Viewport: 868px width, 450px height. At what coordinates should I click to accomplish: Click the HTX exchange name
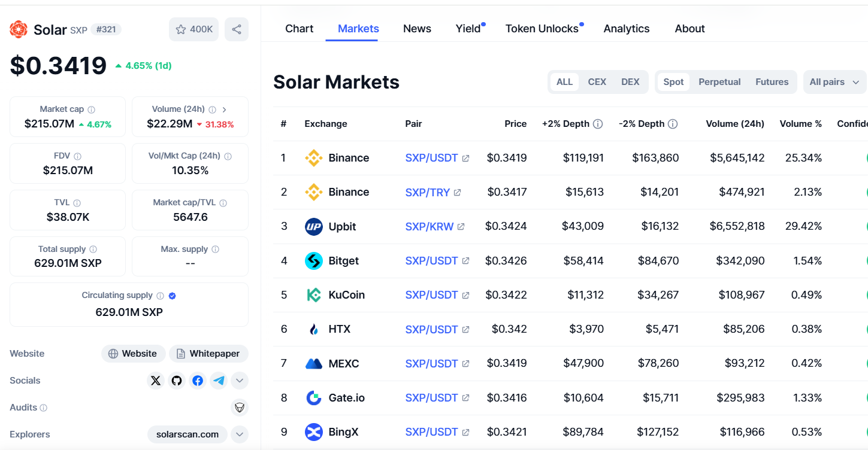click(x=340, y=329)
